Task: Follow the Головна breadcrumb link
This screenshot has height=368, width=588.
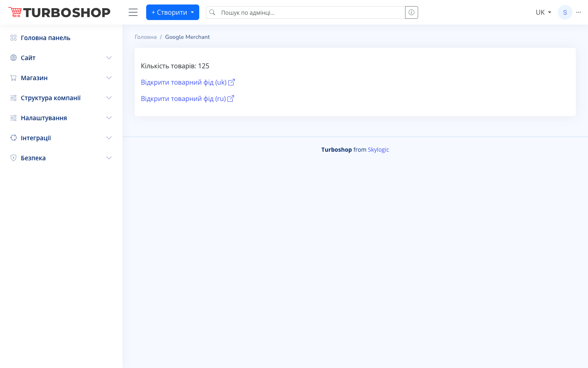Action: [x=146, y=37]
